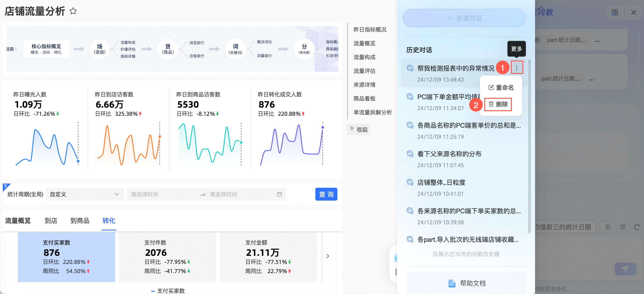Select 重命名 from the context menu

coord(501,88)
